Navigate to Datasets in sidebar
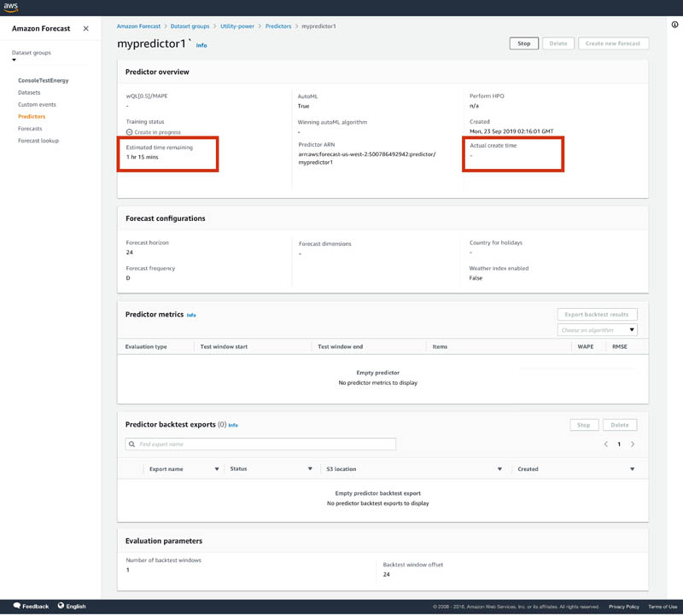Screen dimensions: 683x616 (x=29, y=92)
